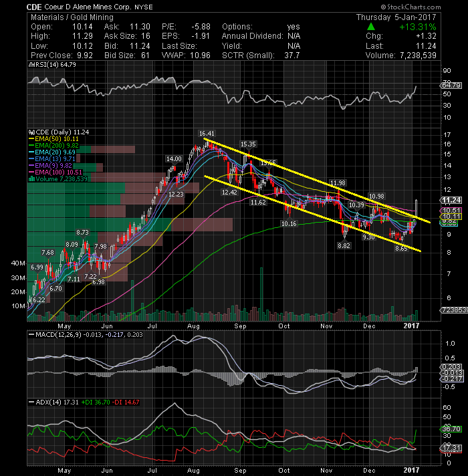Click the StockCharts.com watermark link
The height and width of the screenshot is (476, 468).
[411, 7]
